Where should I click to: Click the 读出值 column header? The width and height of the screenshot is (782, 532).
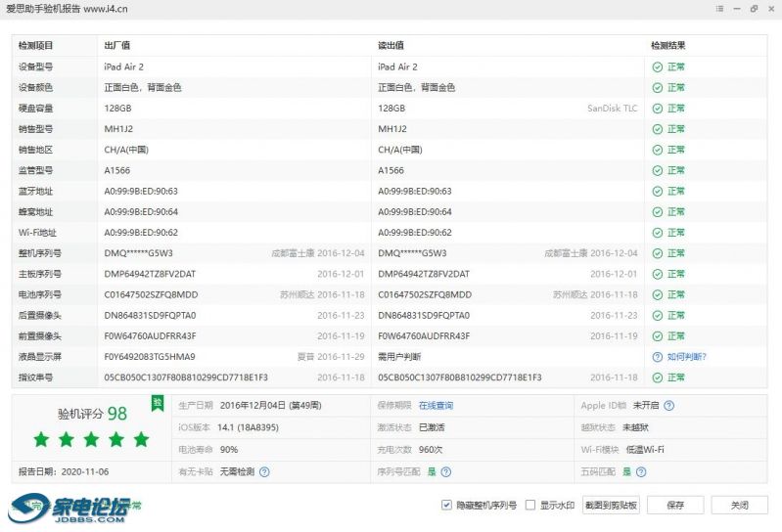click(391, 45)
